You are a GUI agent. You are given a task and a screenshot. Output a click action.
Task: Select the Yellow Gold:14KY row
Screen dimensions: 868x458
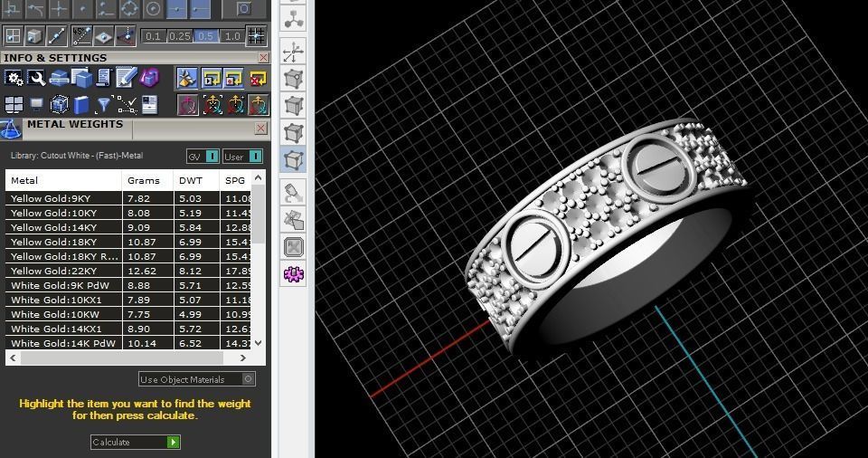pyautogui.click(x=127, y=227)
